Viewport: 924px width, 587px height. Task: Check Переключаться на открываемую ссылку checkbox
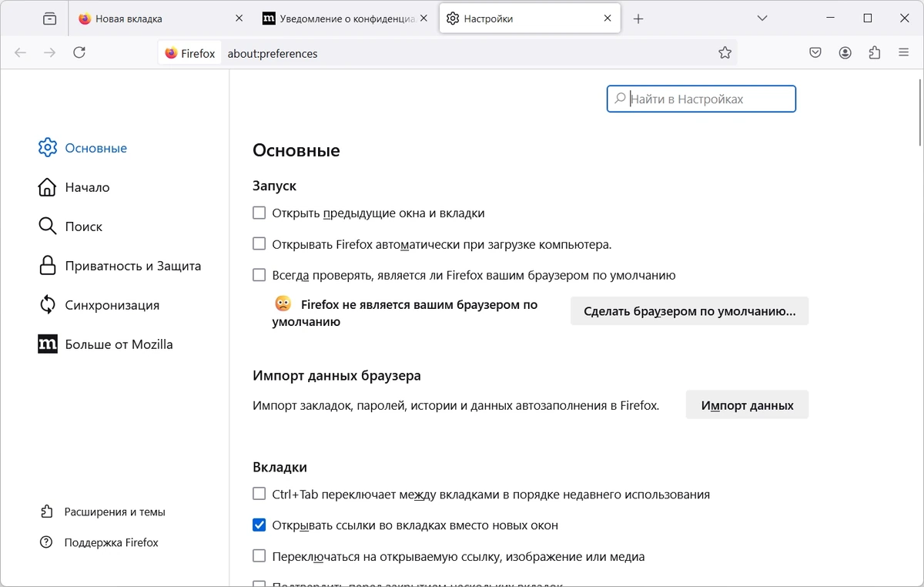259,556
